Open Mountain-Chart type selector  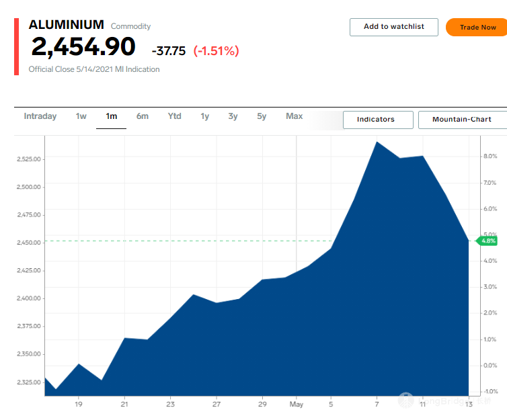coord(463,120)
